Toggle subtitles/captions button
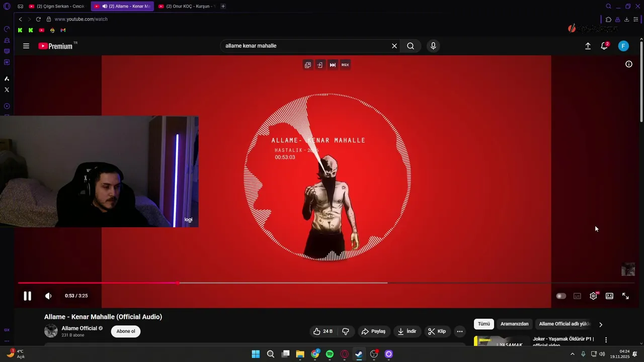The width and height of the screenshot is (644, 362). (x=577, y=296)
